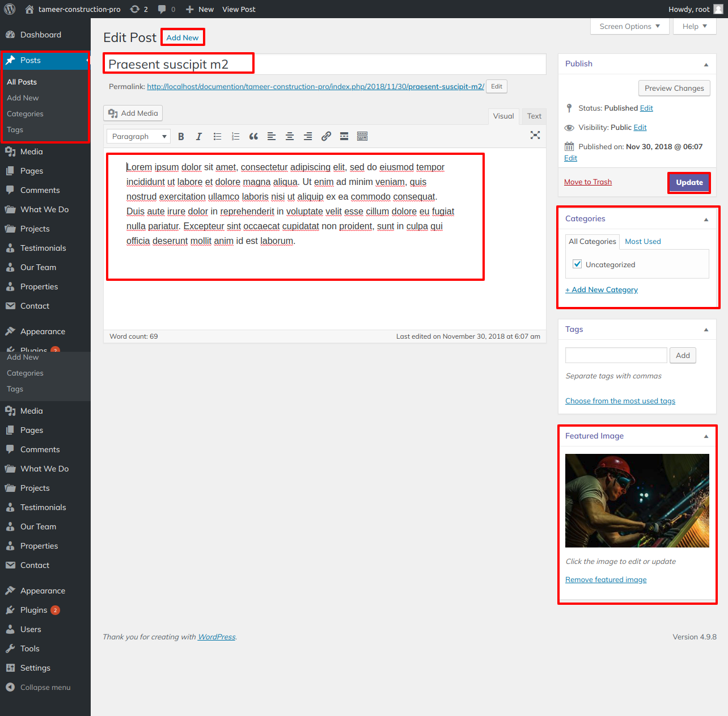Click Preview Changes button
The height and width of the screenshot is (716, 728).
[x=674, y=88]
